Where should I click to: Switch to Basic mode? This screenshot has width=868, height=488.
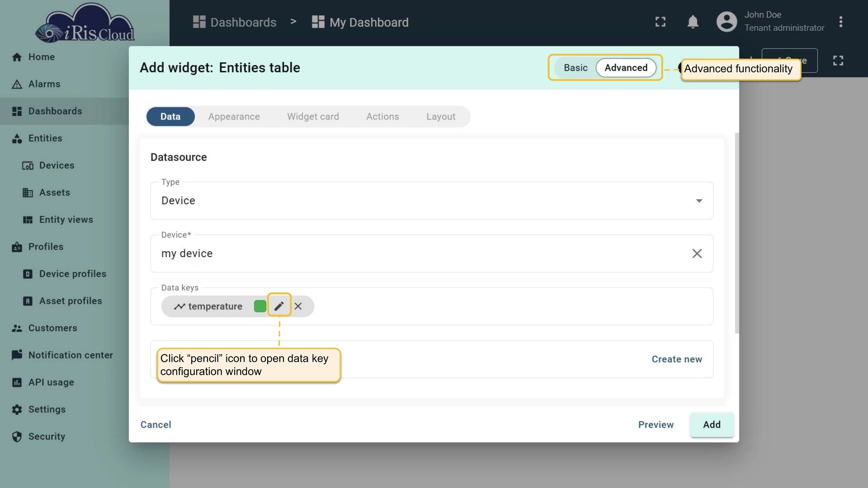pyautogui.click(x=576, y=68)
